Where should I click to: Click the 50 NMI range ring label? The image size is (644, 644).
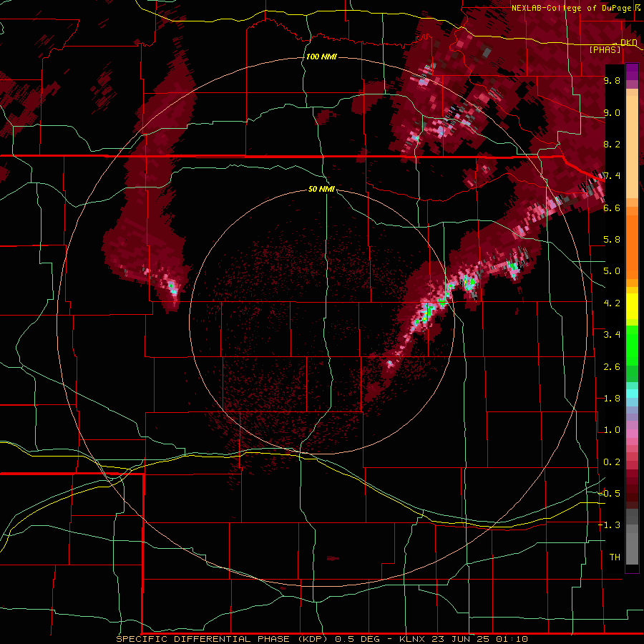point(321,189)
